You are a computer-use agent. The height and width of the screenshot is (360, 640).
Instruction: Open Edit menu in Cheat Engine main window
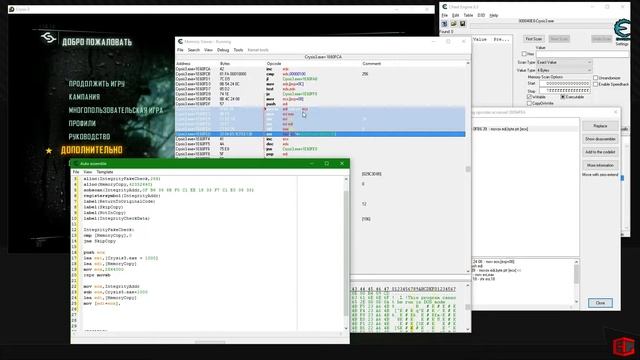click(456, 15)
